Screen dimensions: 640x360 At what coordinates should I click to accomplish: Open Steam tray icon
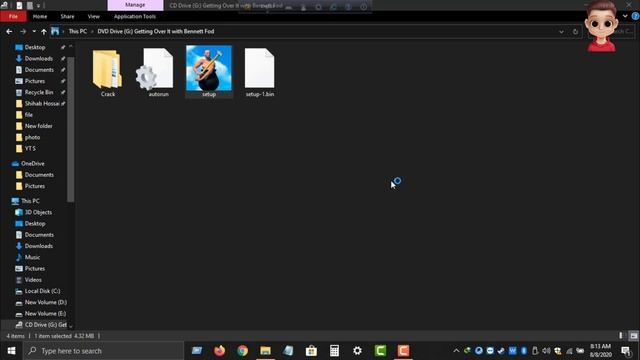click(x=501, y=351)
